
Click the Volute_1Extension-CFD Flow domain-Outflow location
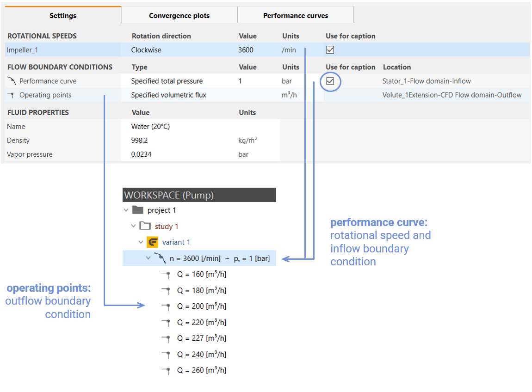tap(452, 95)
